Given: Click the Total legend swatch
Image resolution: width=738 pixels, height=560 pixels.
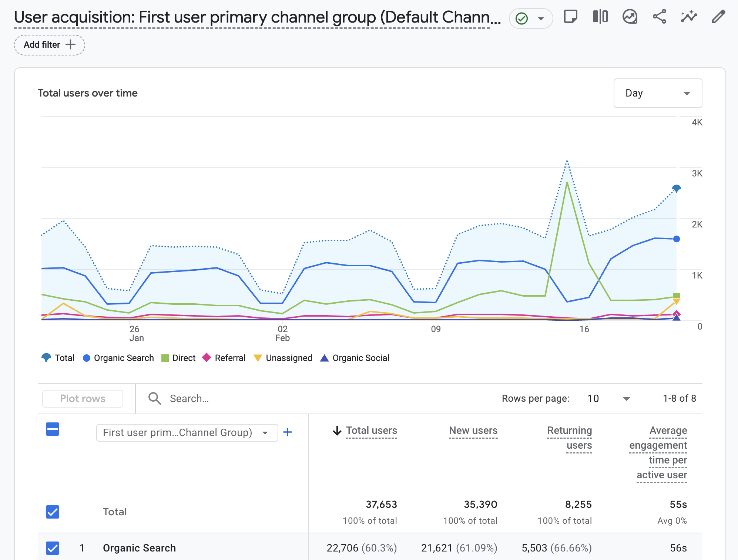Looking at the screenshot, I should pos(46,358).
